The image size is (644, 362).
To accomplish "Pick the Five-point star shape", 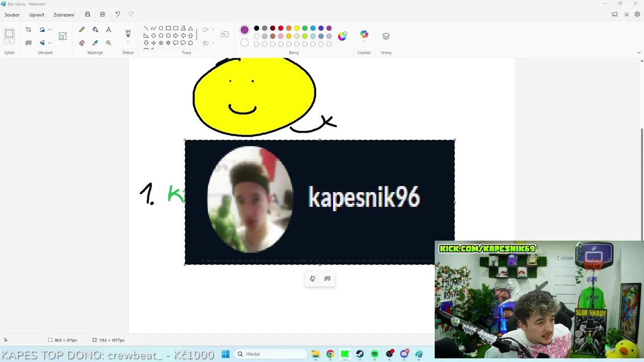I will tap(161, 43).
